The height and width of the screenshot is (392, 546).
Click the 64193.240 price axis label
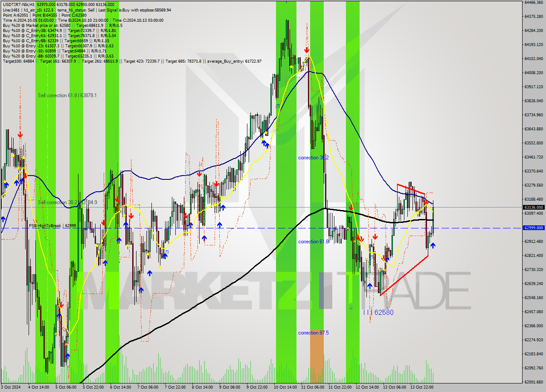(x=533, y=44)
